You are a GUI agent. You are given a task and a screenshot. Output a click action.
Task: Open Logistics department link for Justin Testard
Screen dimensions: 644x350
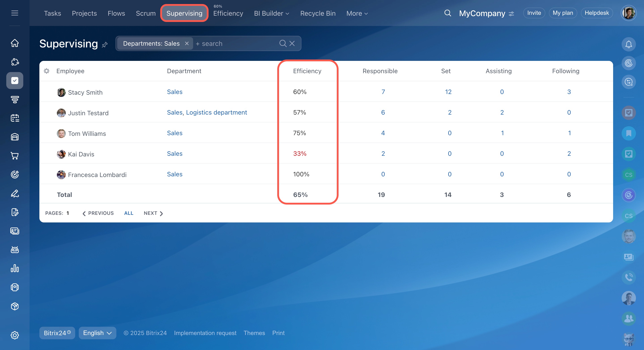click(x=216, y=113)
